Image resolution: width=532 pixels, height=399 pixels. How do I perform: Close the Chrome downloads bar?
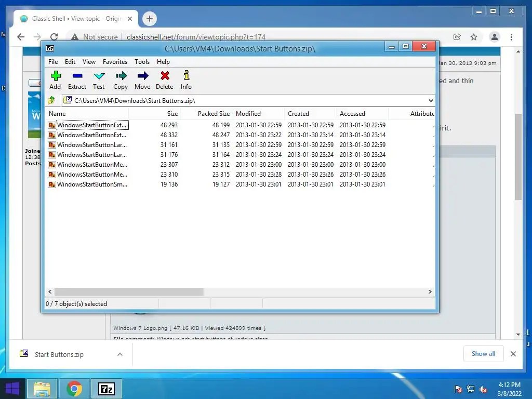513,354
